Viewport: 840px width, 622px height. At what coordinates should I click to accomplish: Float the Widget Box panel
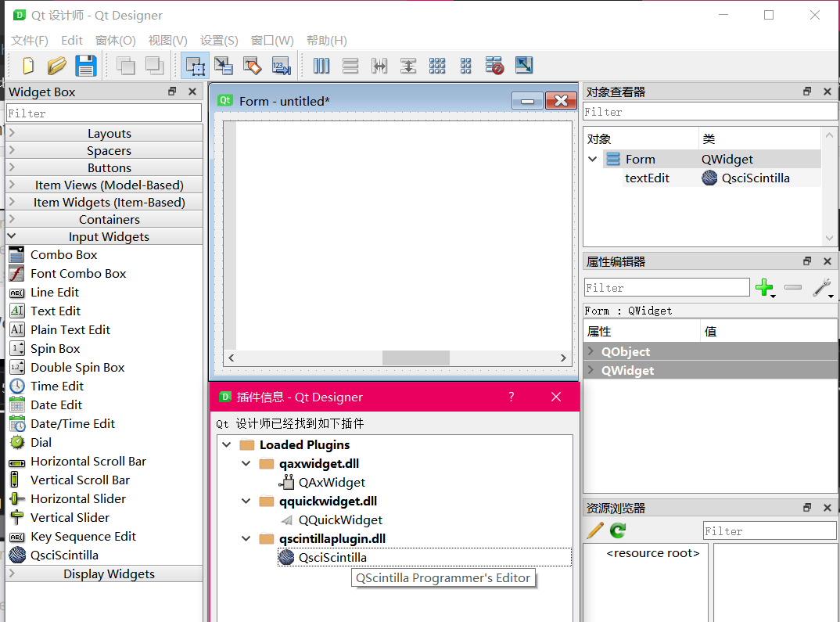pos(172,92)
